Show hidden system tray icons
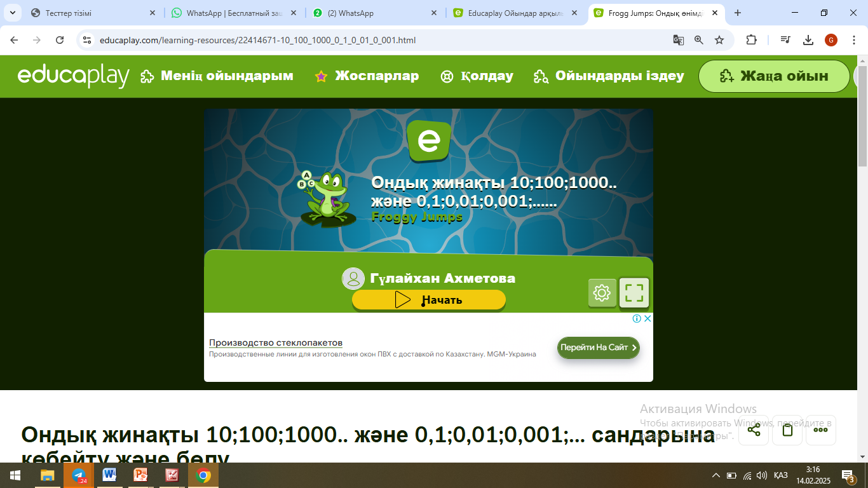The height and width of the screenshot is (488, 868). (x=716, y=475)
